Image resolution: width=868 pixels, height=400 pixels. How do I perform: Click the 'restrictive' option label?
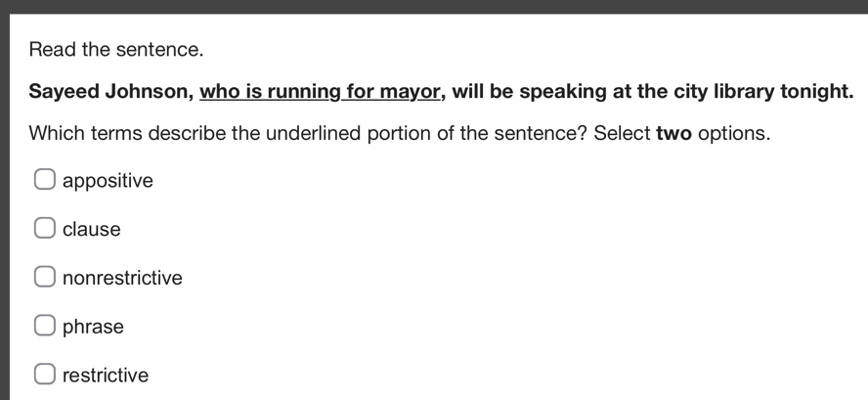tap(106, 376)
